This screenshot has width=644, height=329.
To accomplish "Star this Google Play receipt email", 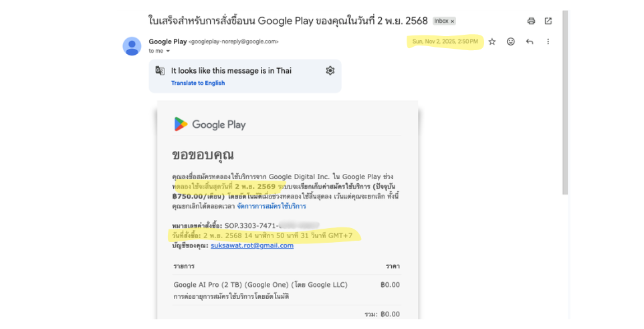I will pos(492,41).
